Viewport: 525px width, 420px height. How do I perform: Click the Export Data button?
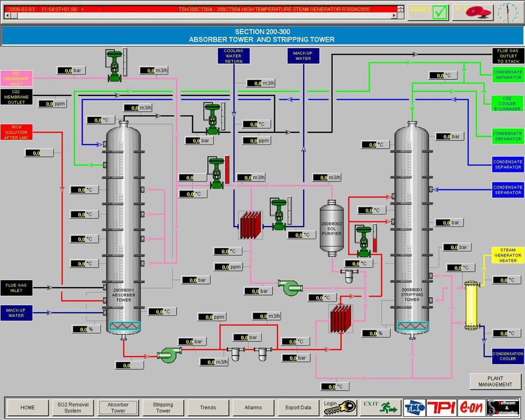(x=298, y=408)
